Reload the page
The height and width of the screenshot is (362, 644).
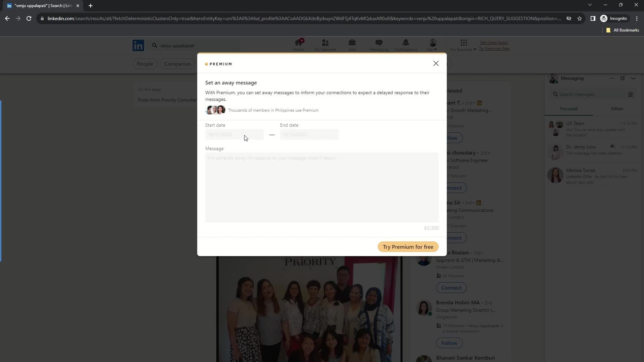click(29, 18)
